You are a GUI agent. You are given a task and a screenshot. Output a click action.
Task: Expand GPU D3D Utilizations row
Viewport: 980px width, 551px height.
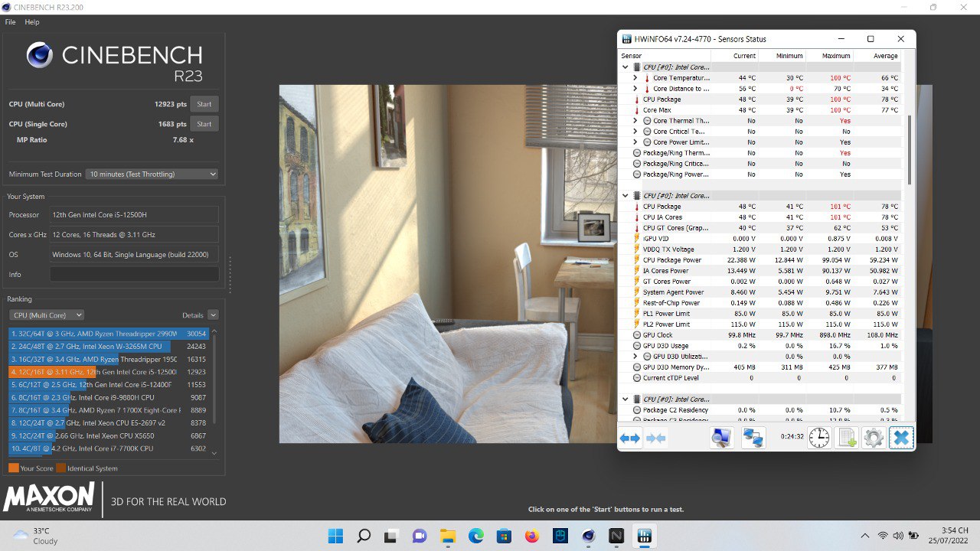pos(635,357)
